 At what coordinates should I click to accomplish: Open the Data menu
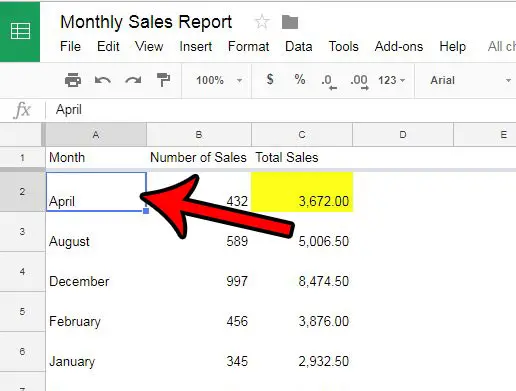click(299, 46)
